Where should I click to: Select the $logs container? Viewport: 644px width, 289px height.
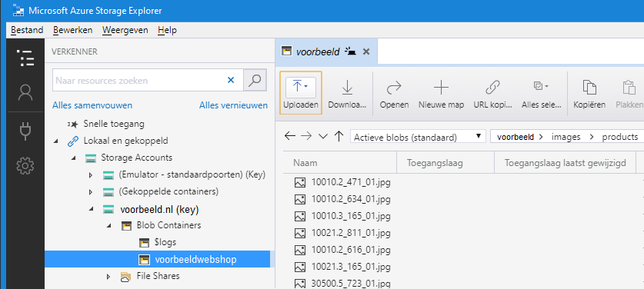point(165,242)
